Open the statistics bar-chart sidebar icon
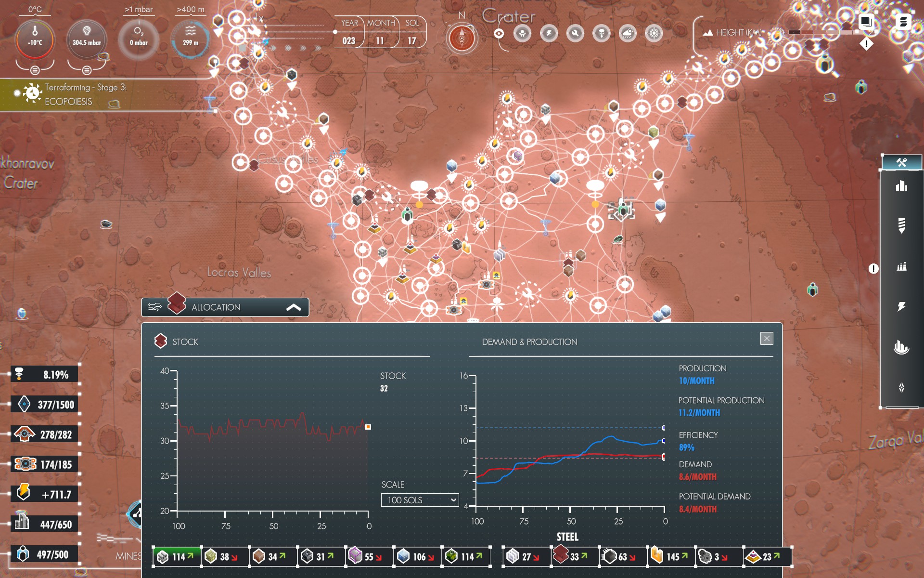 pyautogui.click(x=901, y=186)
